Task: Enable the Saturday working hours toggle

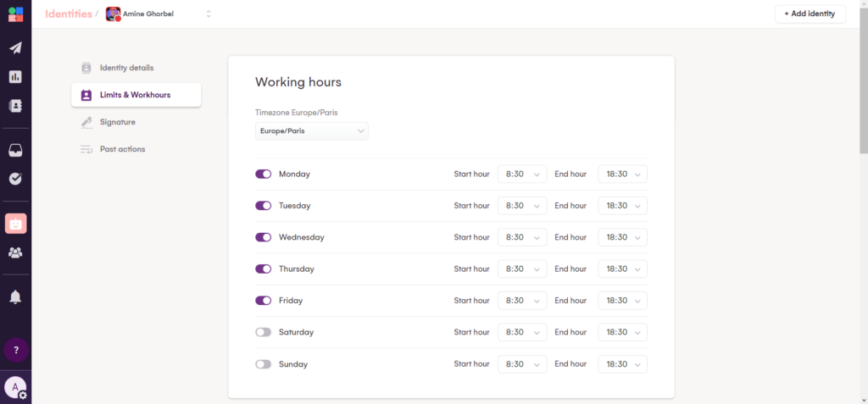Action: (263, 332)
